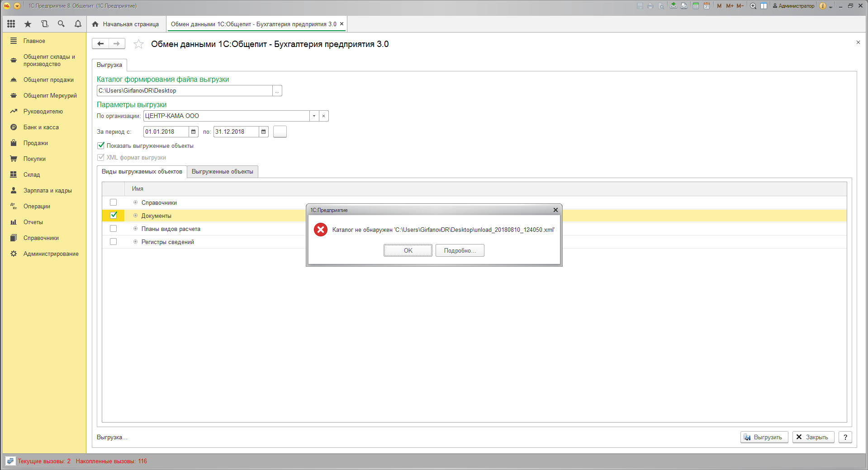The height and width of the screenshot is (470, 868).
Task: Click the start date field 01.01.2018
Action: [166, 132]
